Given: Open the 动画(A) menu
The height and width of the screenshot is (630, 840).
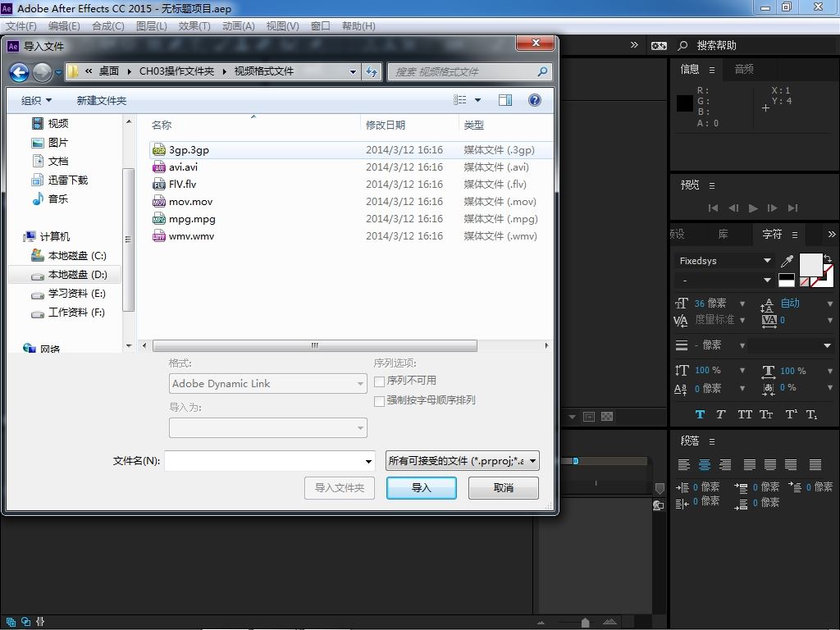Looking at the screenshot, I should (239, 25).
